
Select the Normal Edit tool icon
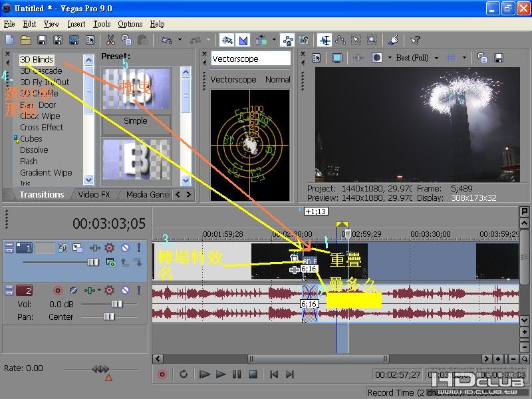click(x=325, y=40)
